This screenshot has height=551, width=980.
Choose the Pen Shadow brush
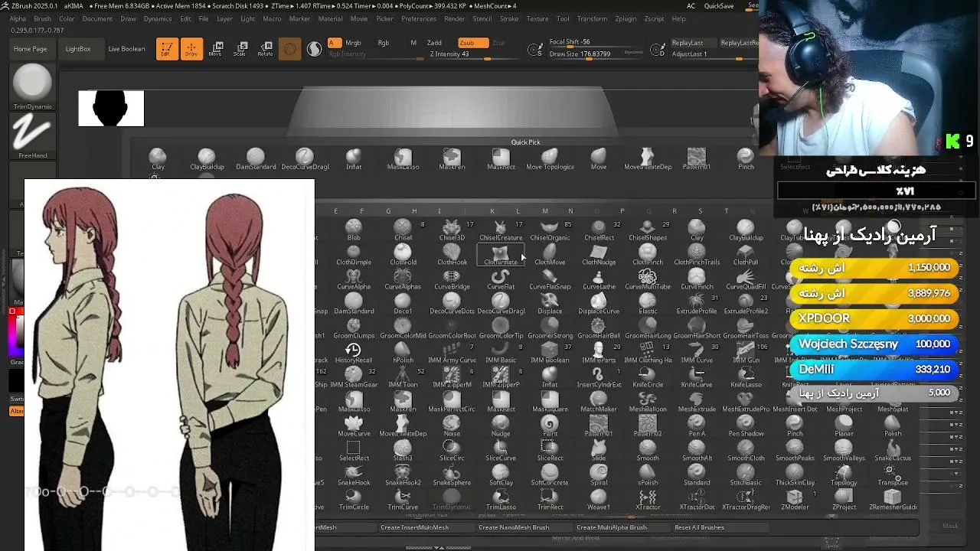click(x=746, y=426)
